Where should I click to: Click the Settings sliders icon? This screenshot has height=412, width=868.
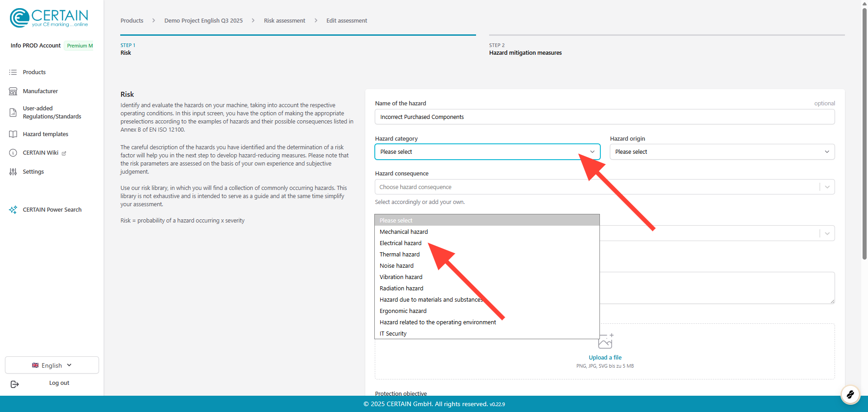[x=13, y=172]
